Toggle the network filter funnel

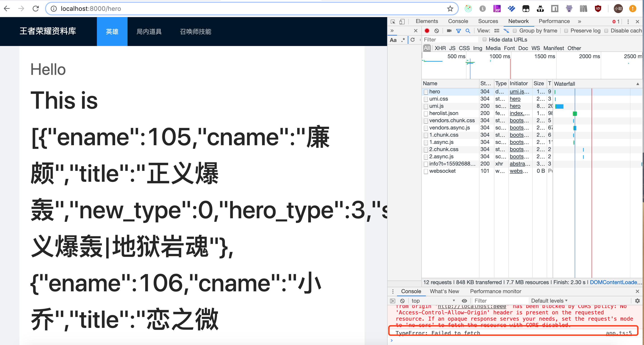459,31
